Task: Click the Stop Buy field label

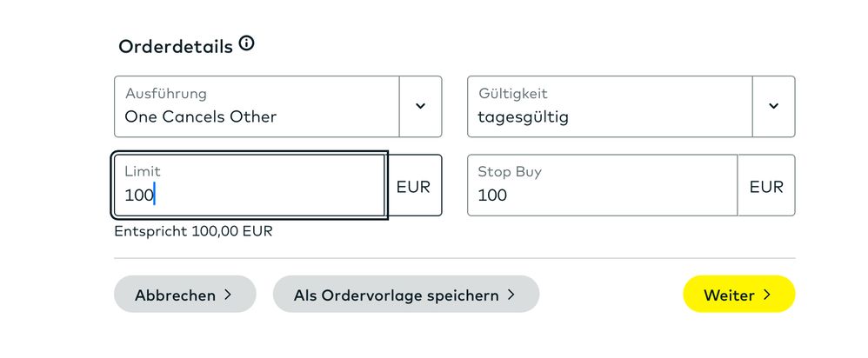Action: [510, 172]
